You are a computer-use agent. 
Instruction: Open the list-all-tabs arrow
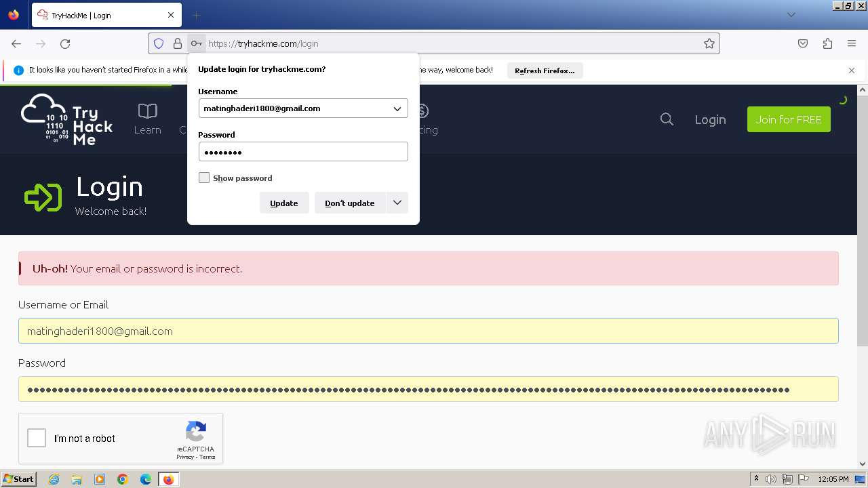791,15
